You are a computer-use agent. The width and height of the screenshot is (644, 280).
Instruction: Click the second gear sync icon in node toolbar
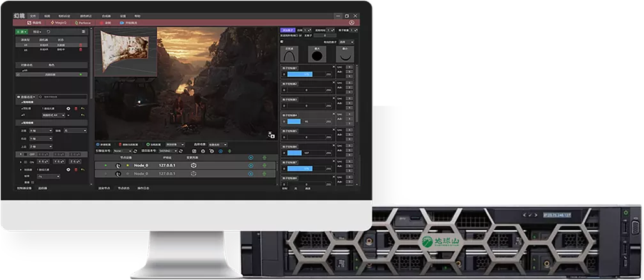(x=211, y=151)
